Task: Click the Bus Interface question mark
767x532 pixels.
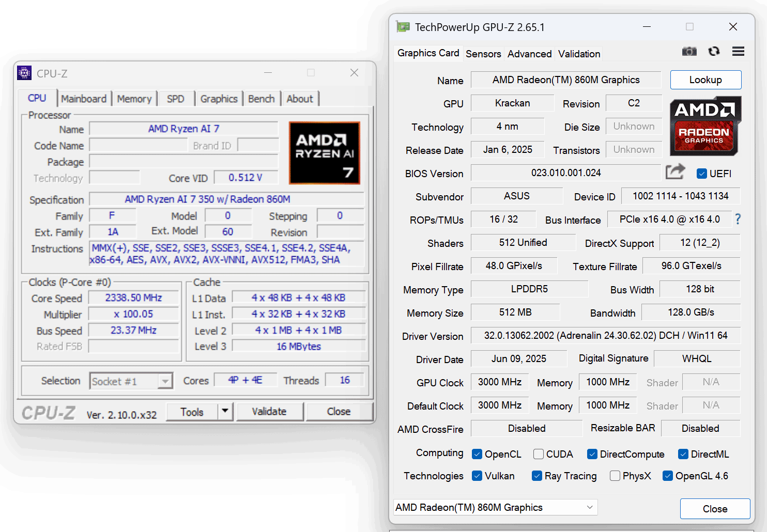Action: 738,219
